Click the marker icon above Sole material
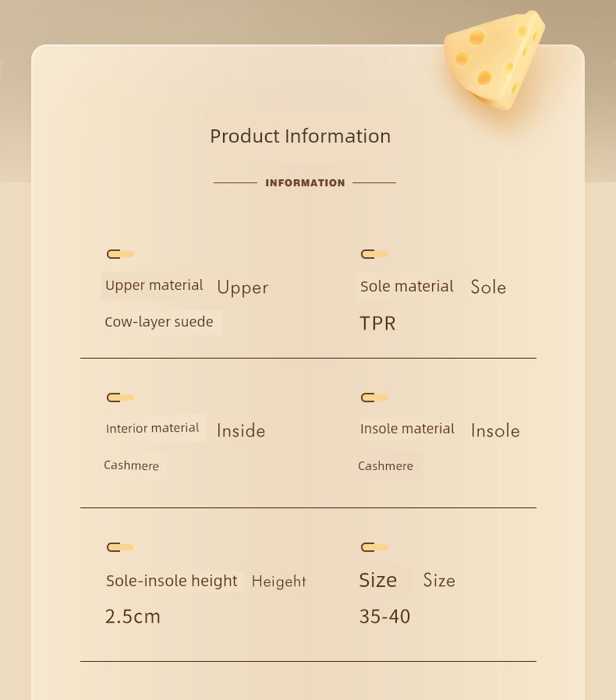Viewport: 616px width, 700px height. point(374,254)
